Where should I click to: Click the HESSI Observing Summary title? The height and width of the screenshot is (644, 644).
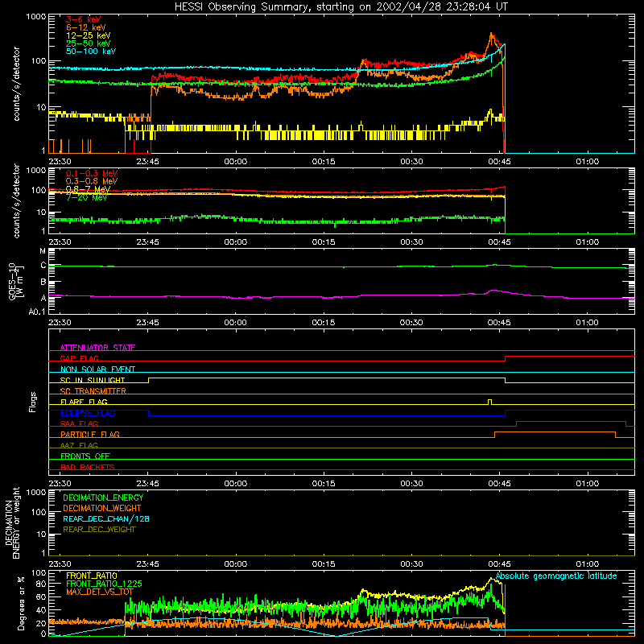coord(341,7)
